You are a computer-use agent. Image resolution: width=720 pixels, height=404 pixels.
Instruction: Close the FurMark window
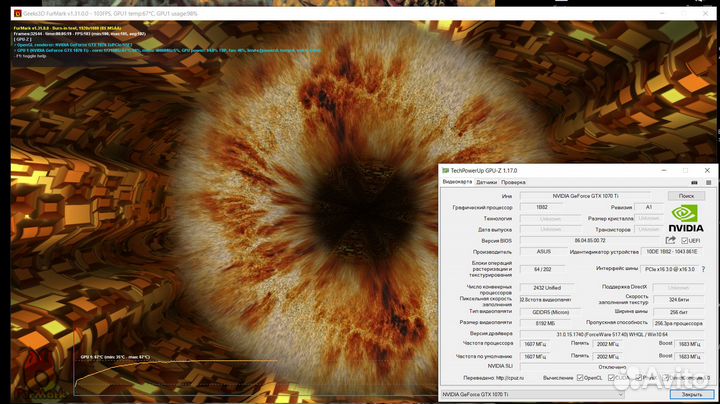pos(705,13)
